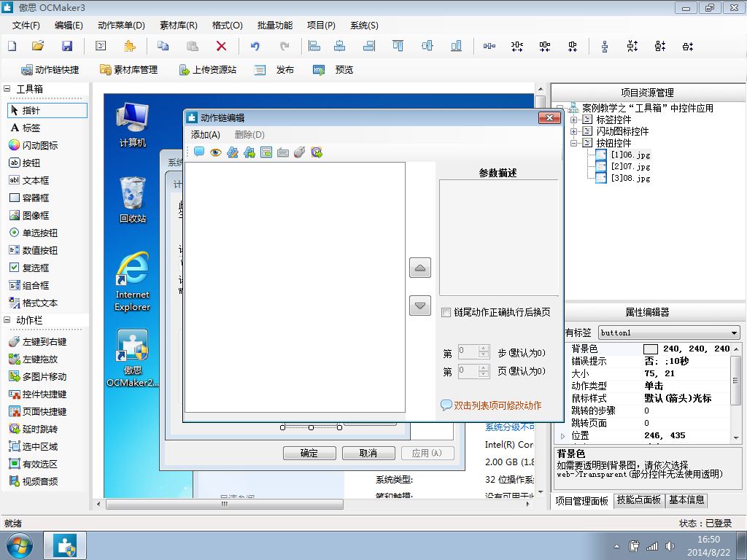Expand the 标签控件 tree node

[573, 120]
